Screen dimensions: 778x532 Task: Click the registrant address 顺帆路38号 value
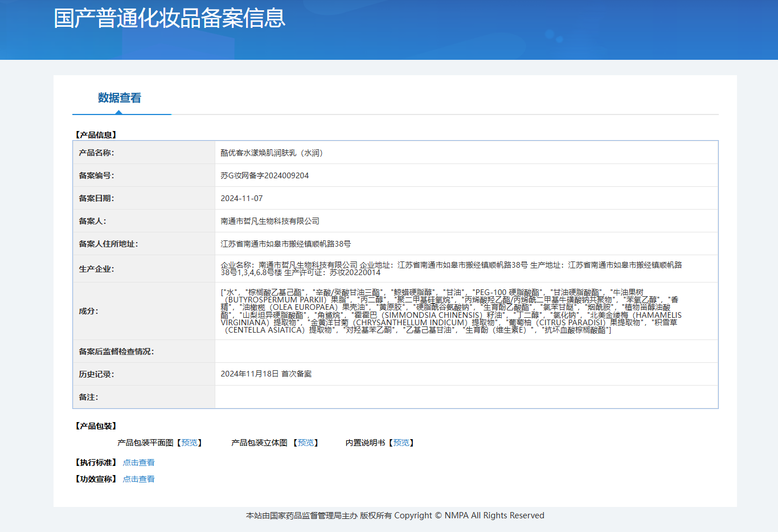285,244
